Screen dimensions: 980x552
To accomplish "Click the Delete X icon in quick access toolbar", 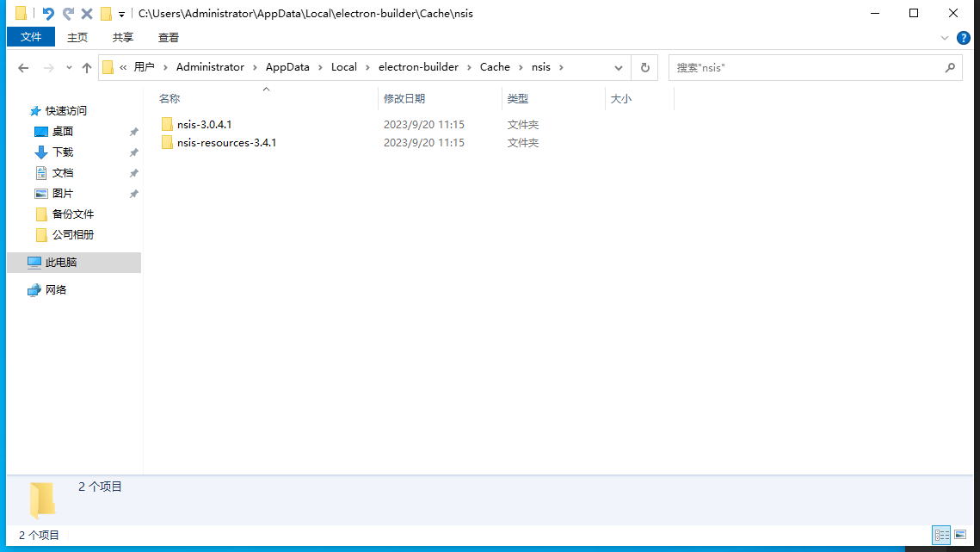I will pos(87,14).
